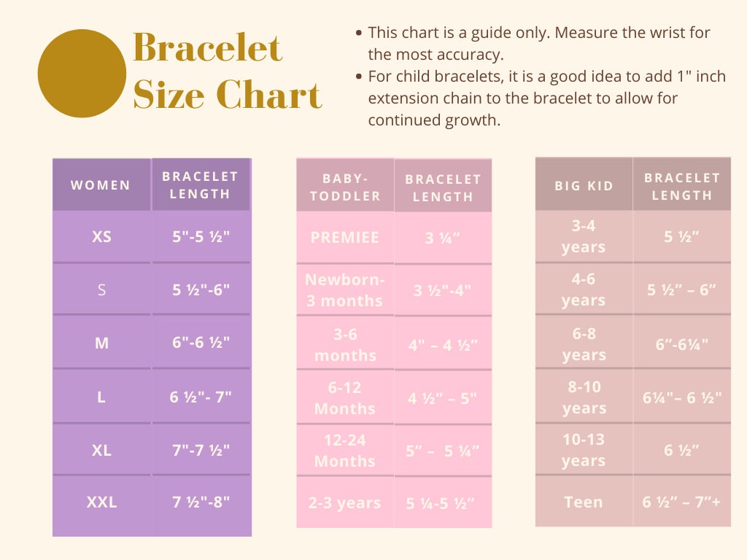Screen dimensions: 747x560
Task: Click the XXL size cell
Action: point(101,502)
